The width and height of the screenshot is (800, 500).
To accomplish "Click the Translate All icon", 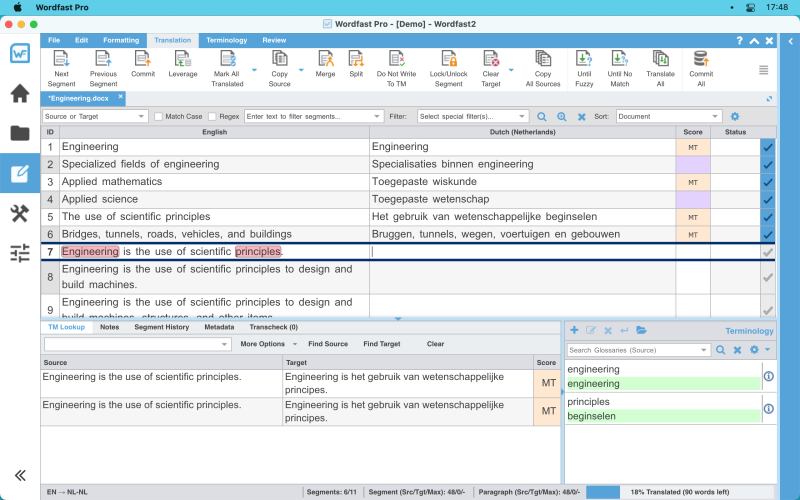I will [660, 59].
